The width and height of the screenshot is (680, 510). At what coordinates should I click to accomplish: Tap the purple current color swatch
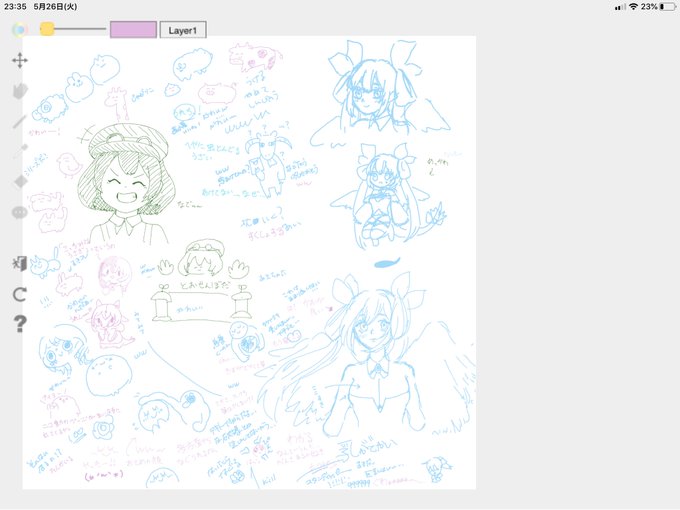pos(133,29)
